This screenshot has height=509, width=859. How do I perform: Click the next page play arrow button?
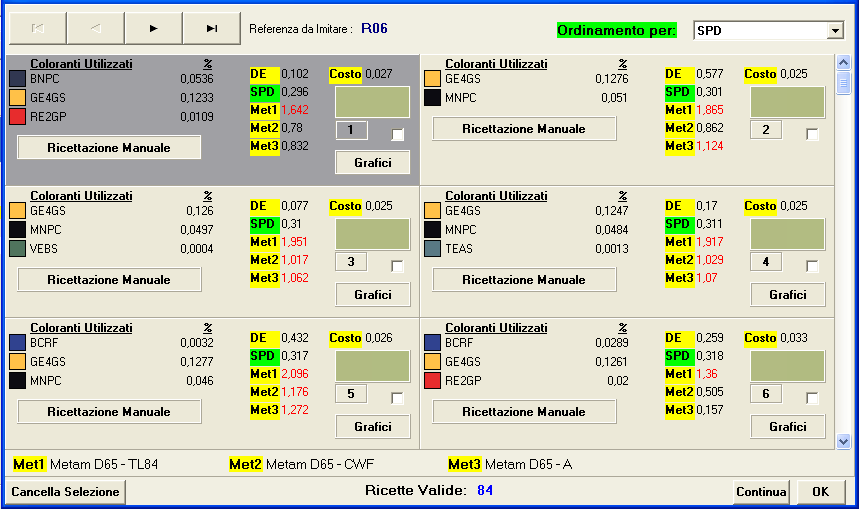click(153, 29)
